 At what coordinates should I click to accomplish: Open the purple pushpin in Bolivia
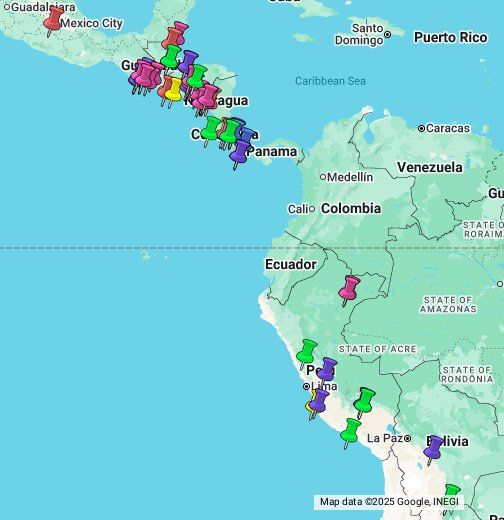coord(433,449)
